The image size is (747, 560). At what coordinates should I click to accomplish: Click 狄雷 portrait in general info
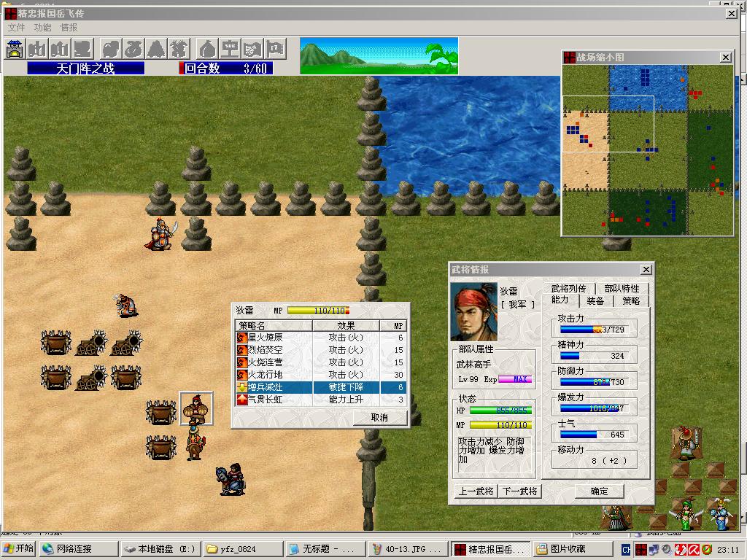click(x=473, y=312)
